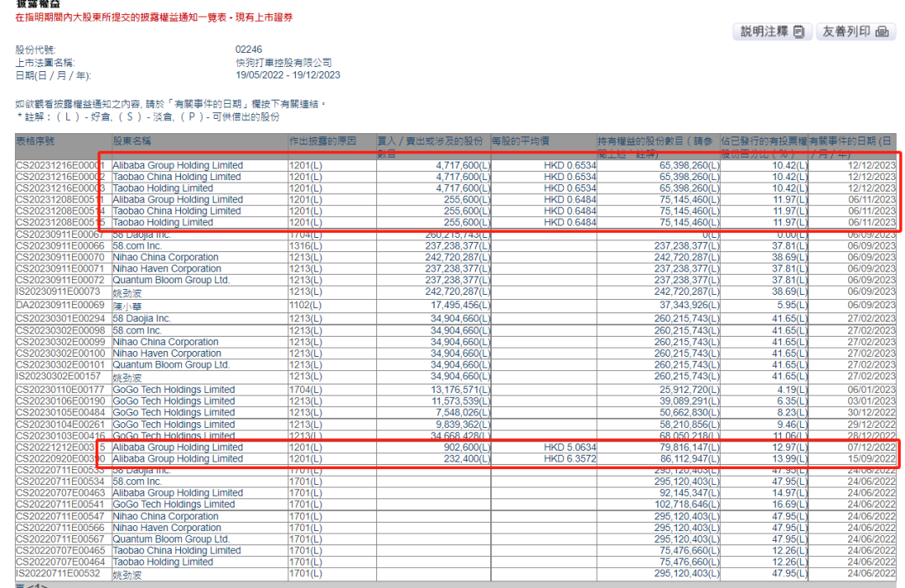Click GoGo Tech Holdings Limited in CS20230104E00261 row
This screenshot has width=905, height=588.
pyautogui.click(x=173, y=425)
